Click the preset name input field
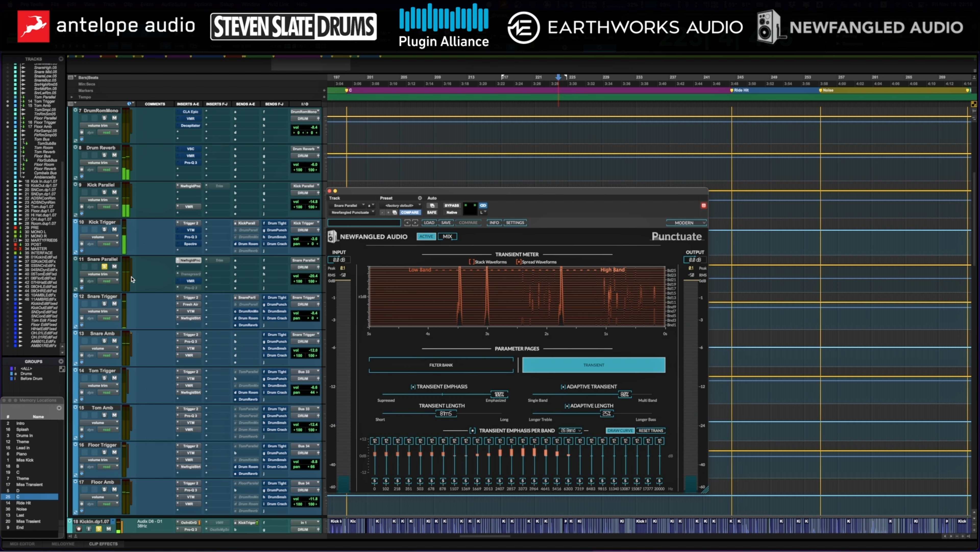Screen dimensions: 980x552 tap(364, 223)
